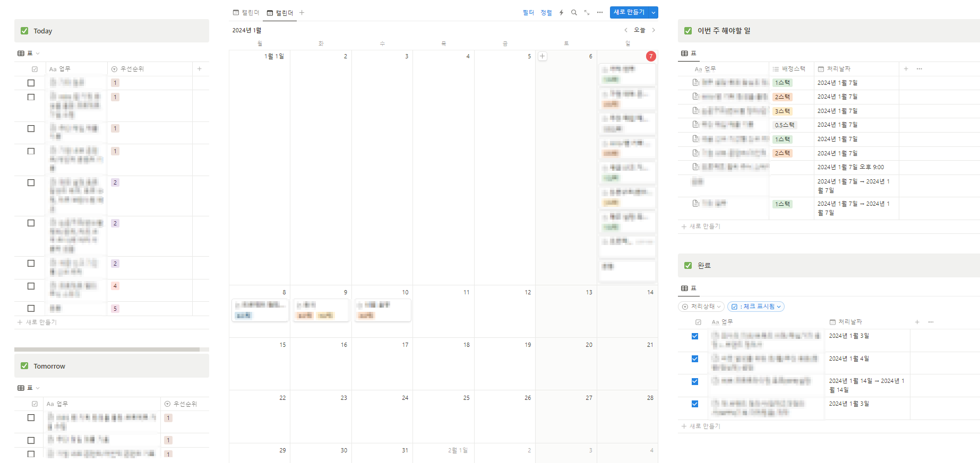Open page icon of the 오후 9:00 row

695,167
